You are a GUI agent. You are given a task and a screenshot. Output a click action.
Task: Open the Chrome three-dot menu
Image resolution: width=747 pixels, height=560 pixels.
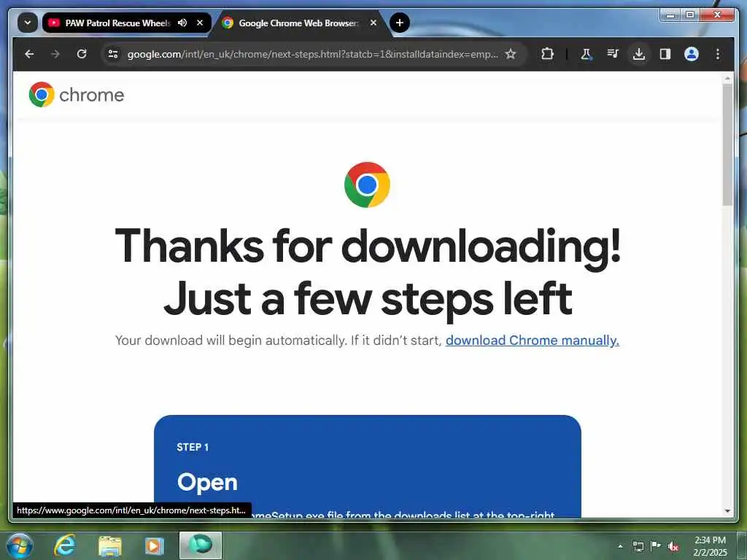click(718, 54)
